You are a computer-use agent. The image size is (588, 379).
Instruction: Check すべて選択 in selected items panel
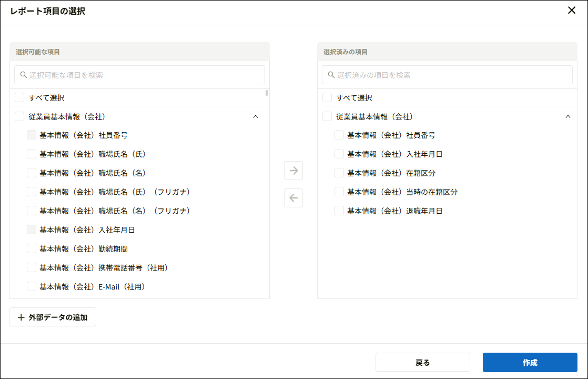point(327,97)
